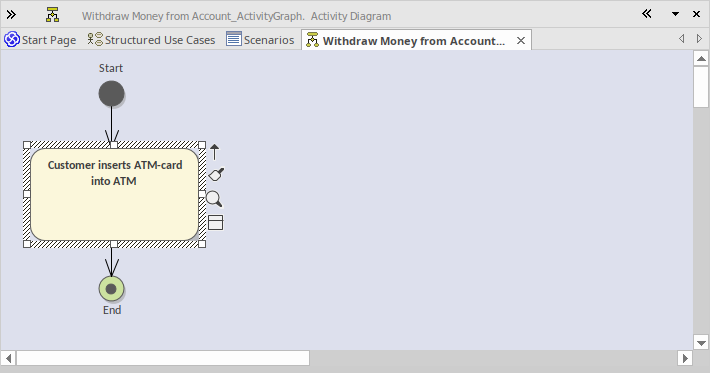Select the Customer inserts ATM-card activity
Image resolution: width=710 pixels, height=373 pixels.
pos(114,195)
